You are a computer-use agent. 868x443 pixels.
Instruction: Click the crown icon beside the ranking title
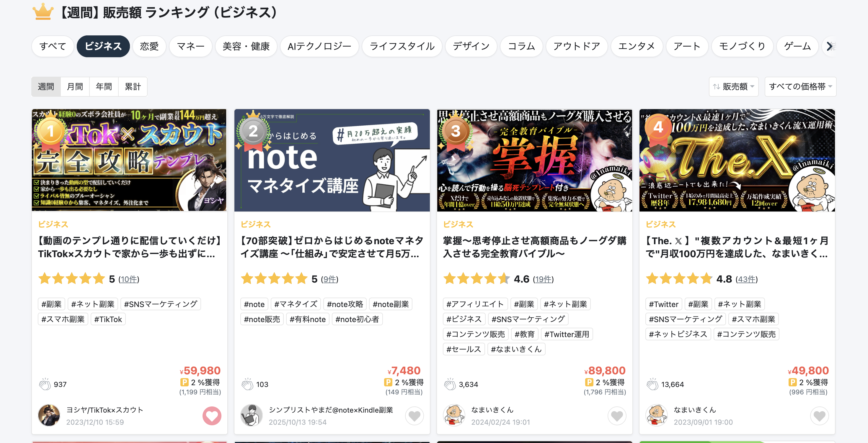click(43, 12)
